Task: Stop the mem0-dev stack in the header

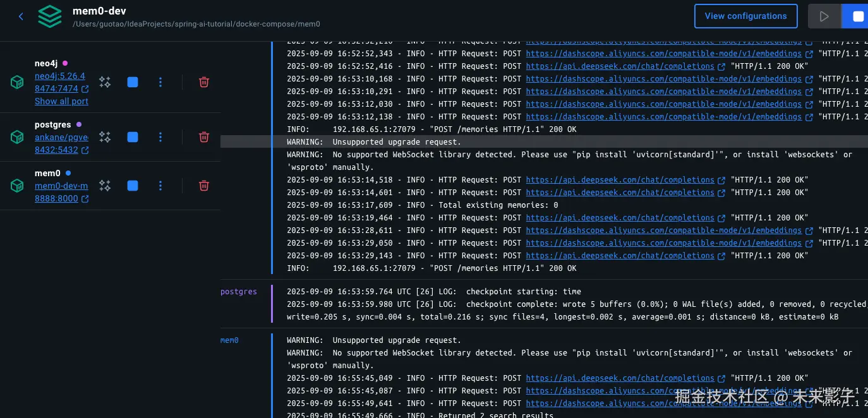Action: click(857, 16)
